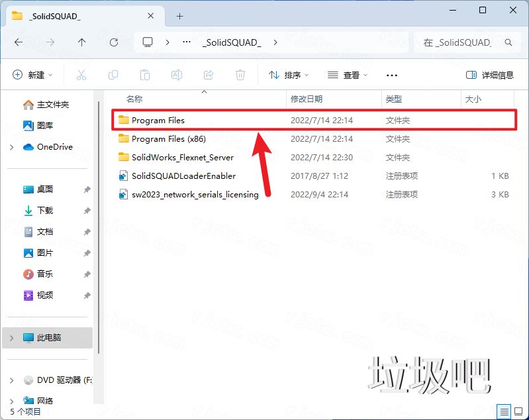Switch to large thumbnails view in status bar
Screen dimensions: 529x420
[x=518, y=411]
